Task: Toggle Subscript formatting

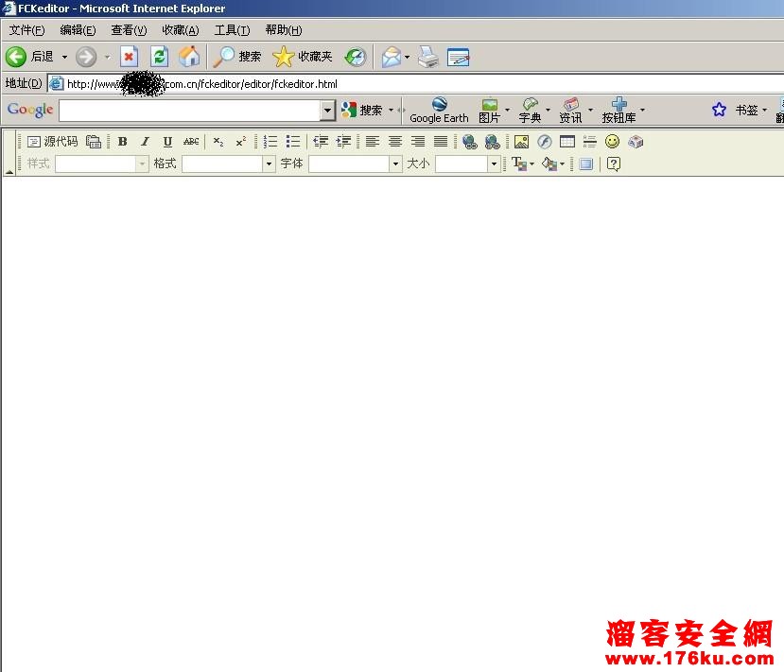Action: tap(218, 142)
